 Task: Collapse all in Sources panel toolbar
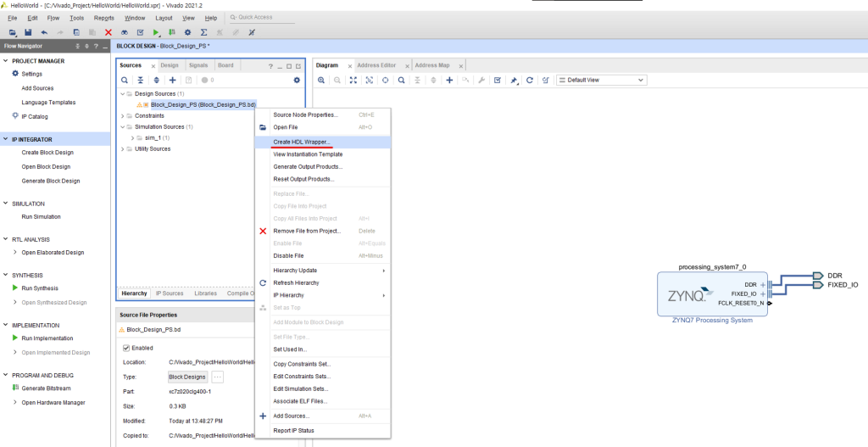coord(141,81)
